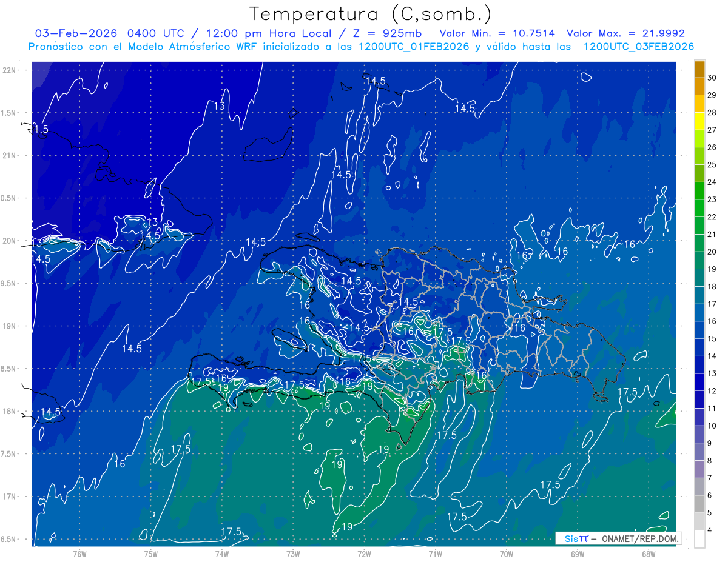The height and width of the screenshot is (562, 728).
Task: Click the '30' colorbar value
Action: coord(712,78)
